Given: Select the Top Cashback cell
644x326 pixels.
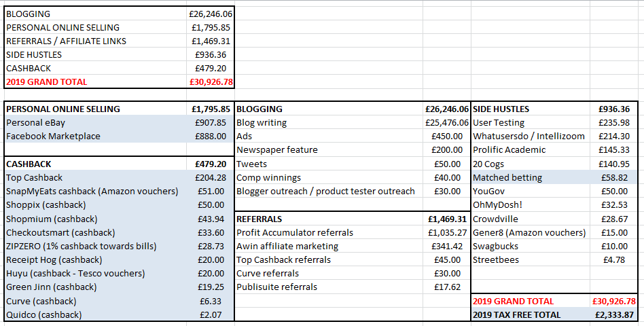Looking at the screenshot, I should pos(95,177).
